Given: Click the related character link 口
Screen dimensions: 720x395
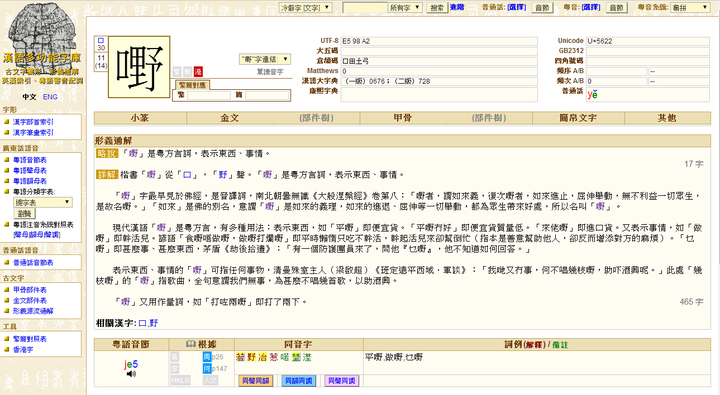Looking at the screenshot, I should (142, 323).
